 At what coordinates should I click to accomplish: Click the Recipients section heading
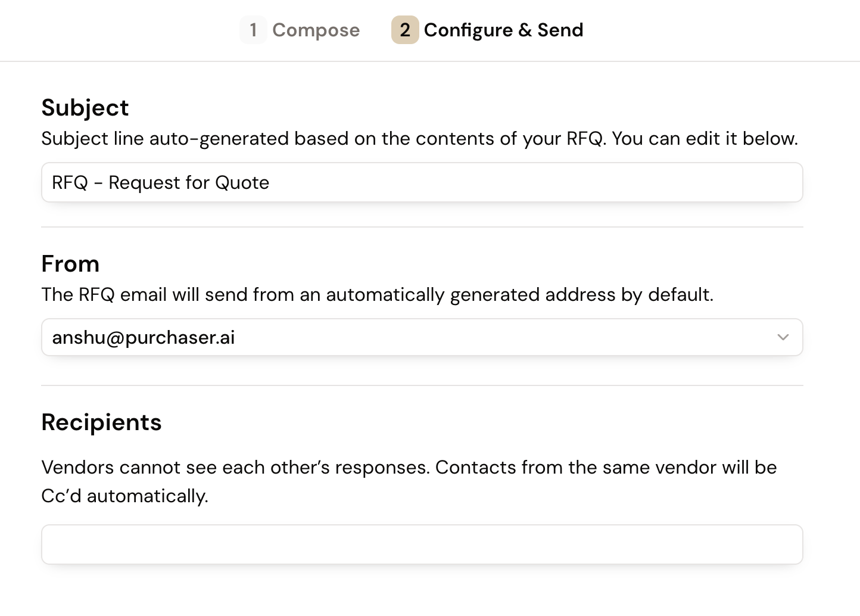[x=101, y=422]
